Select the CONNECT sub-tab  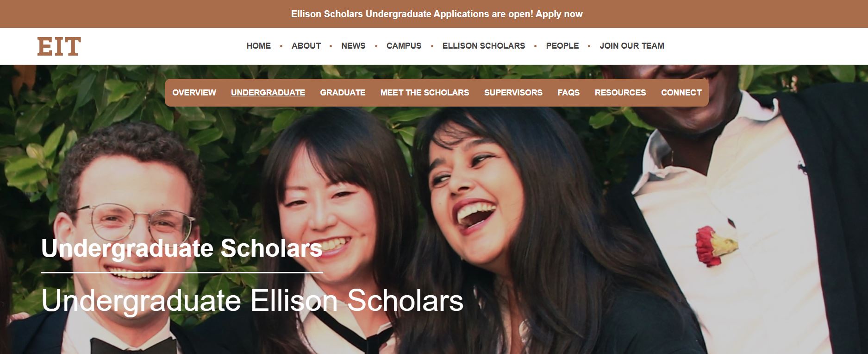[x=681, y=93]
